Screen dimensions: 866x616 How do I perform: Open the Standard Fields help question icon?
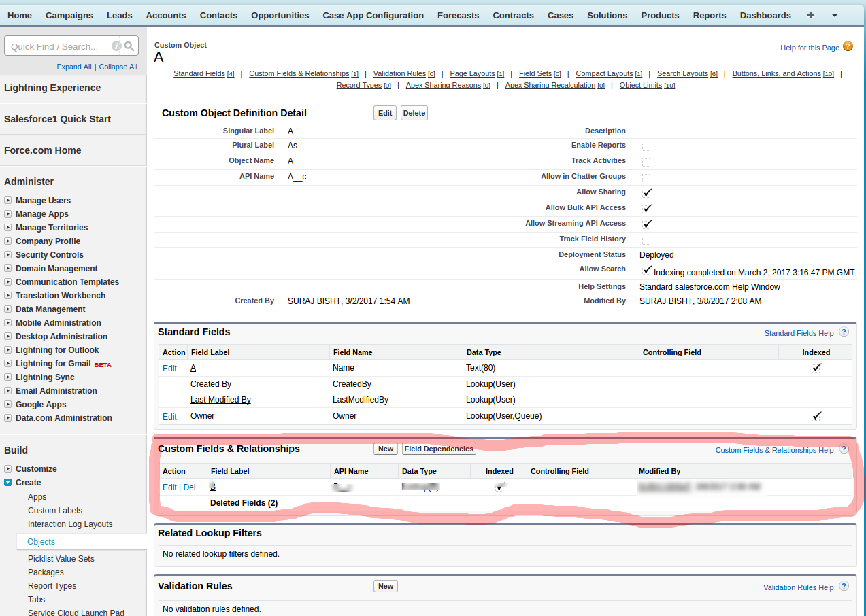[844, 332]
